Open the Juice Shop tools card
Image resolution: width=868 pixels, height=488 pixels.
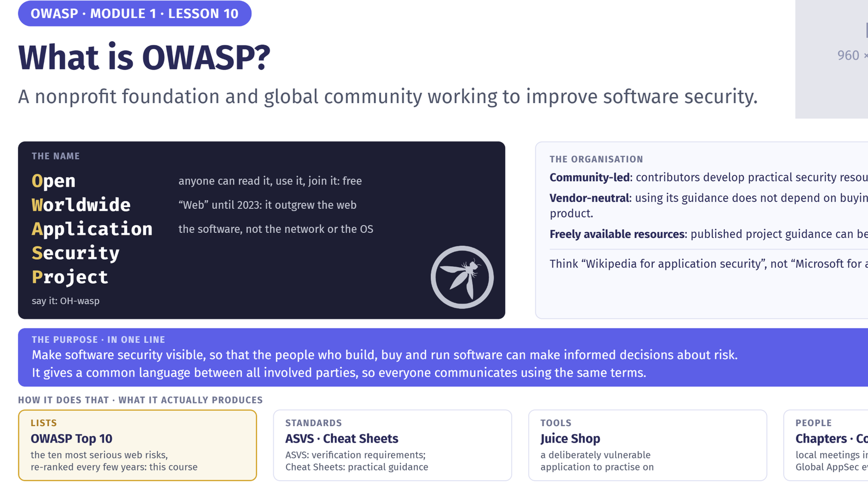point(648,445)
